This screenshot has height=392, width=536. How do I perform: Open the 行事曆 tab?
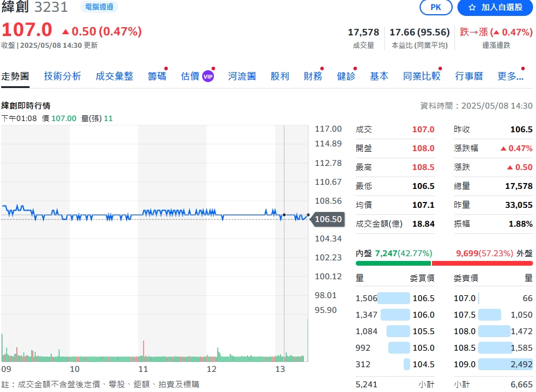[469, 76]
